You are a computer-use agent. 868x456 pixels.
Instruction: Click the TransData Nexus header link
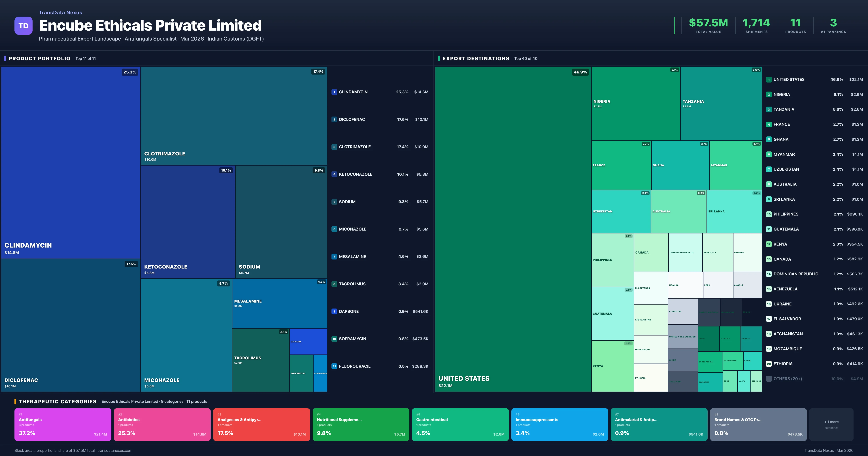60,12
